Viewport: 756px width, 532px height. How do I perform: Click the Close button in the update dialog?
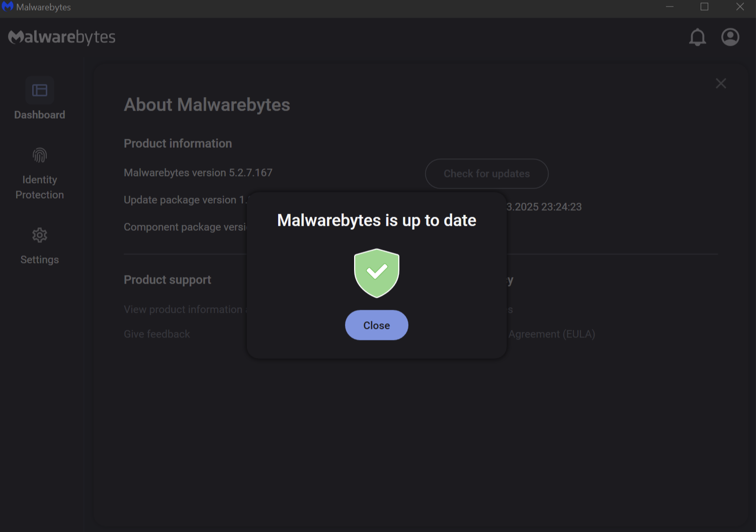click(376, 325)
